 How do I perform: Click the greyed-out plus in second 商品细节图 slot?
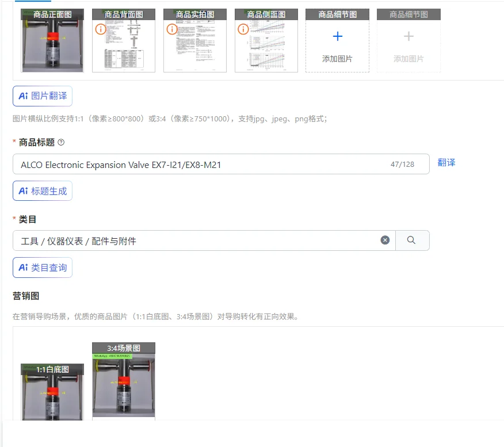[408, 36]
